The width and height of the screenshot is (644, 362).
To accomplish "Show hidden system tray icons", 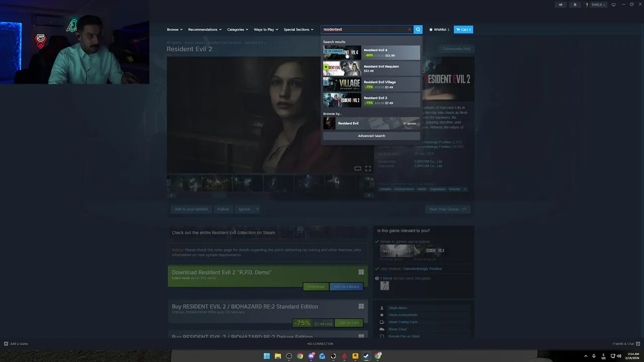I will pos(586,356).
